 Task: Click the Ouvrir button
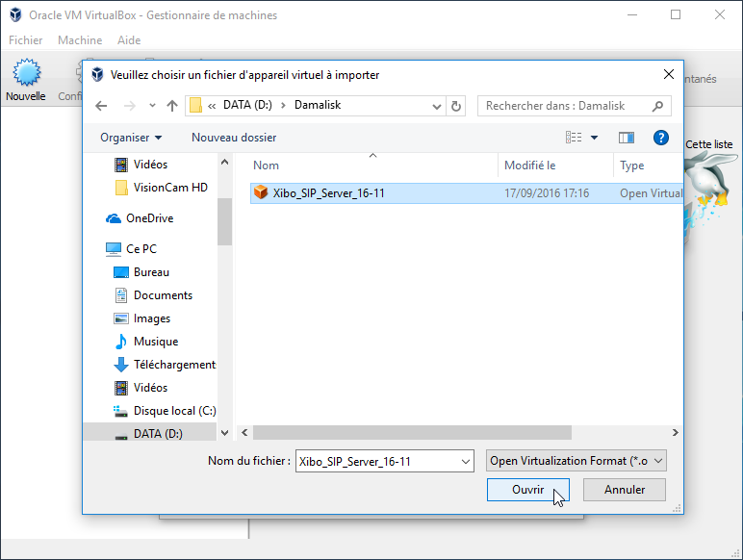tap(527, 490)
